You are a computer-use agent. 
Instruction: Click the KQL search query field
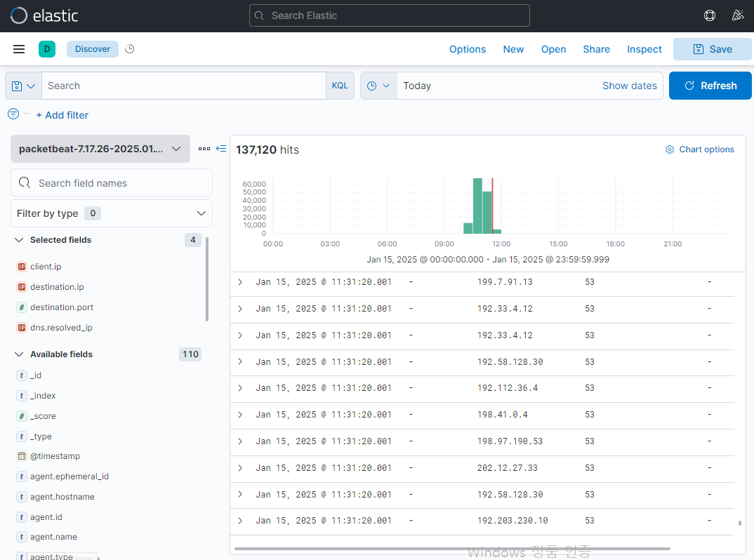(184, 86)
